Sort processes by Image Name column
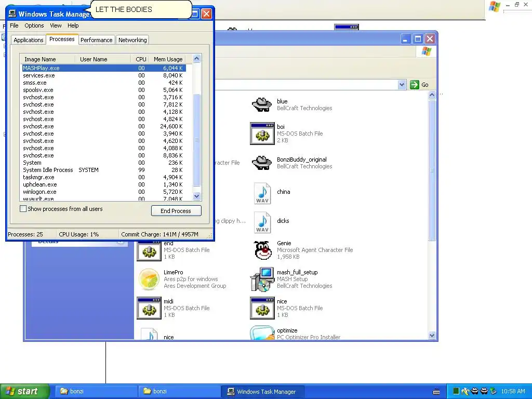The height and width of the screenshot is (399, 532). 47,59
